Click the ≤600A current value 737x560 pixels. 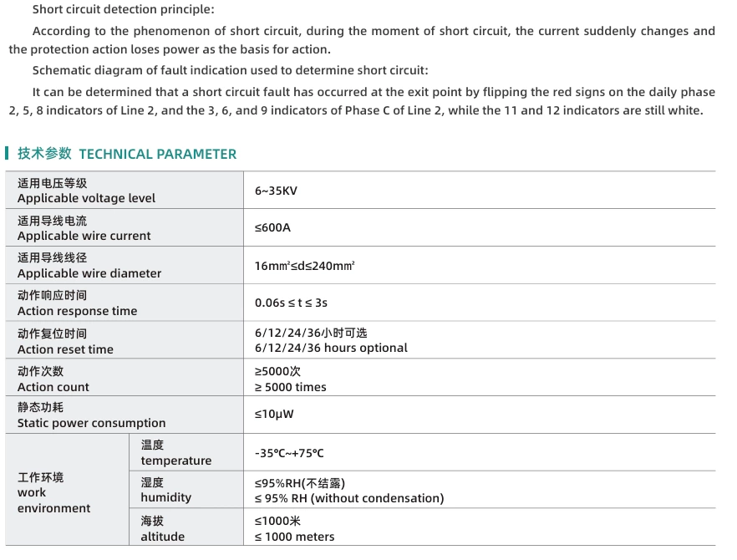coord(272,228)
